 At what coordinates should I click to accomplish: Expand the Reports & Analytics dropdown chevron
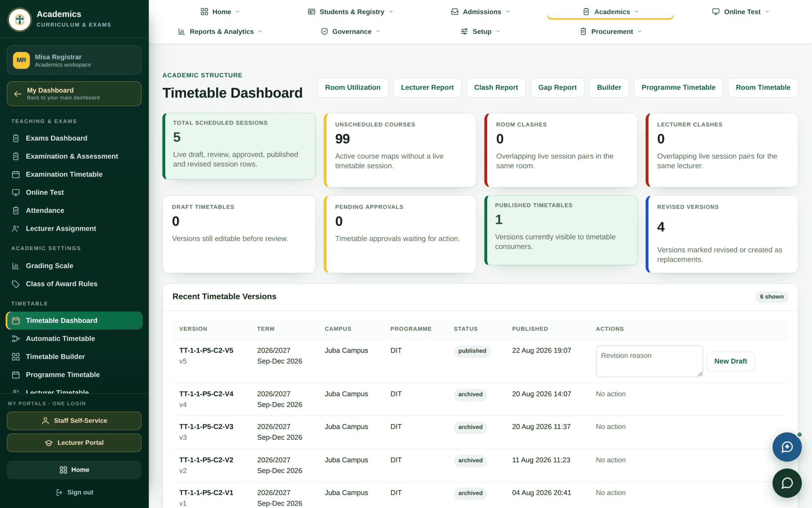coord(260,31)
